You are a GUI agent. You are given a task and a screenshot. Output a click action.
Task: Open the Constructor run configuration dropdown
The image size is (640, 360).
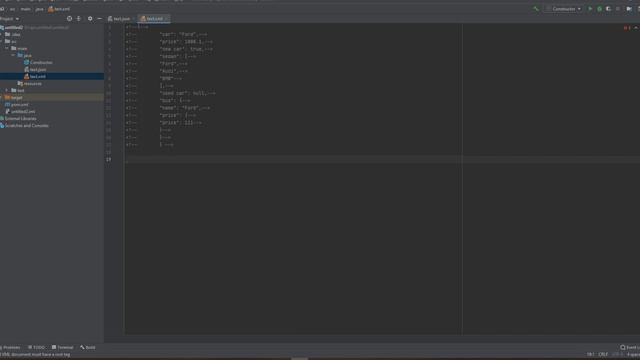click(x=564, y=9)
